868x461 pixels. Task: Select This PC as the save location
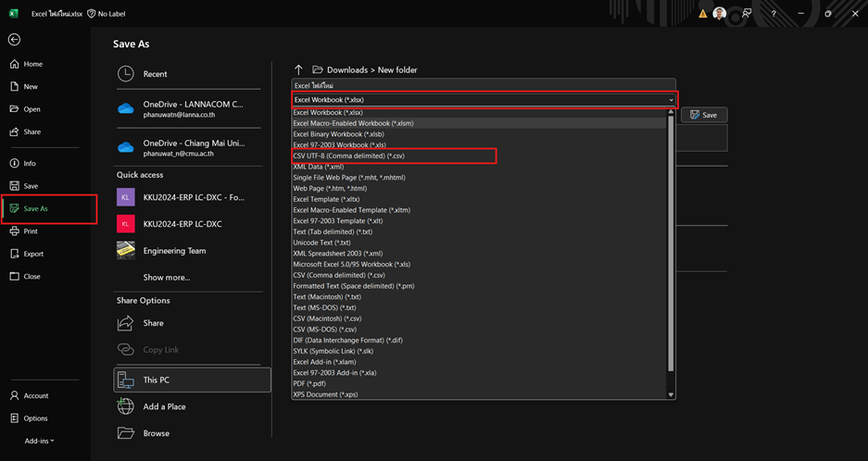pyautogui.click(x=192, y=380)
